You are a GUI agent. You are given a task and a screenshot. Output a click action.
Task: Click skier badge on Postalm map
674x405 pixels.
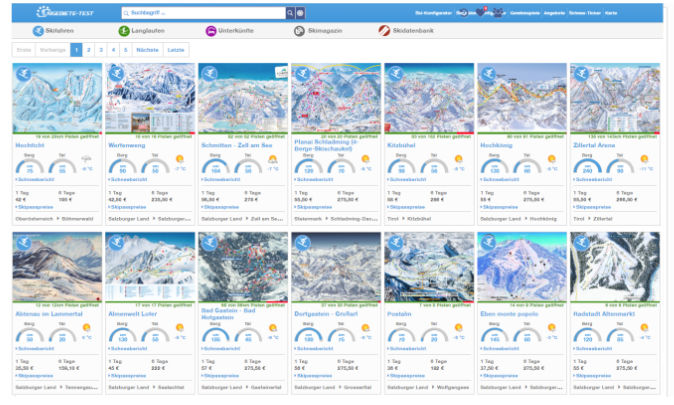pos(395,243)
